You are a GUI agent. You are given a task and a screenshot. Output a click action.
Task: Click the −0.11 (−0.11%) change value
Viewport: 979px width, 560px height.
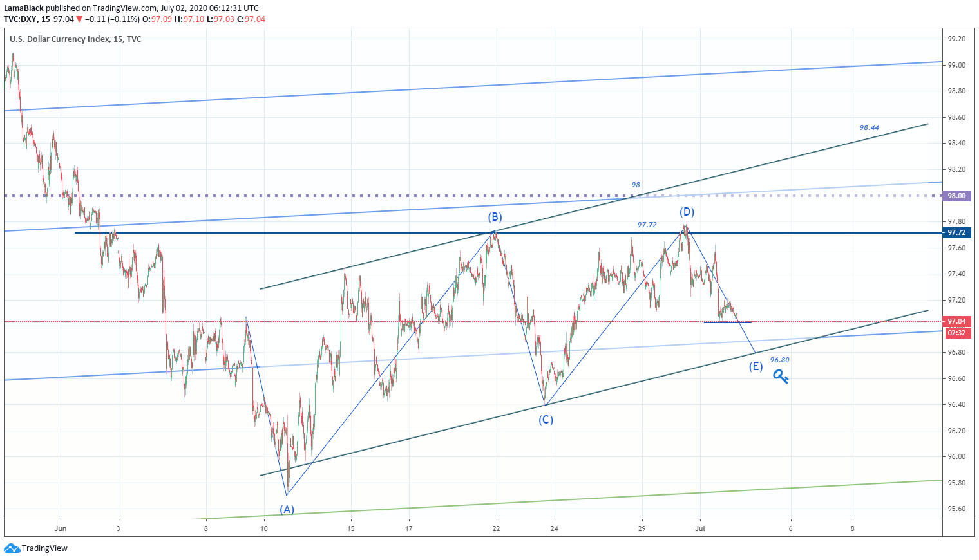coord(113,19)
